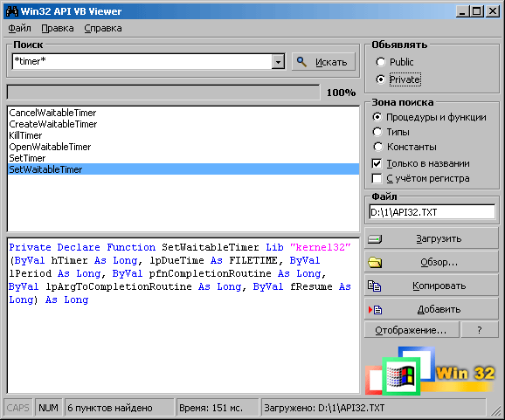
Task: Minimize the Win32 API VB Viewer window
Action: 462,11
